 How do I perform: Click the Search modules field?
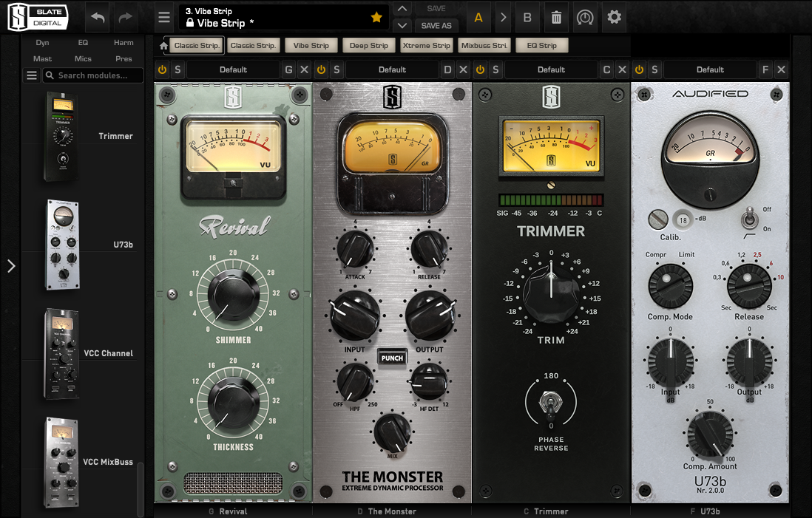click(x=93, y=75)
